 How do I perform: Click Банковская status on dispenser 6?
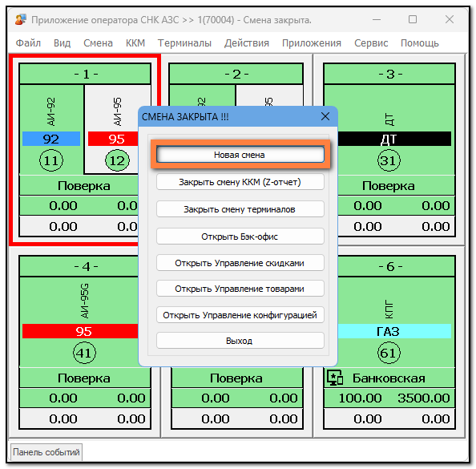[x=389, y=378]
